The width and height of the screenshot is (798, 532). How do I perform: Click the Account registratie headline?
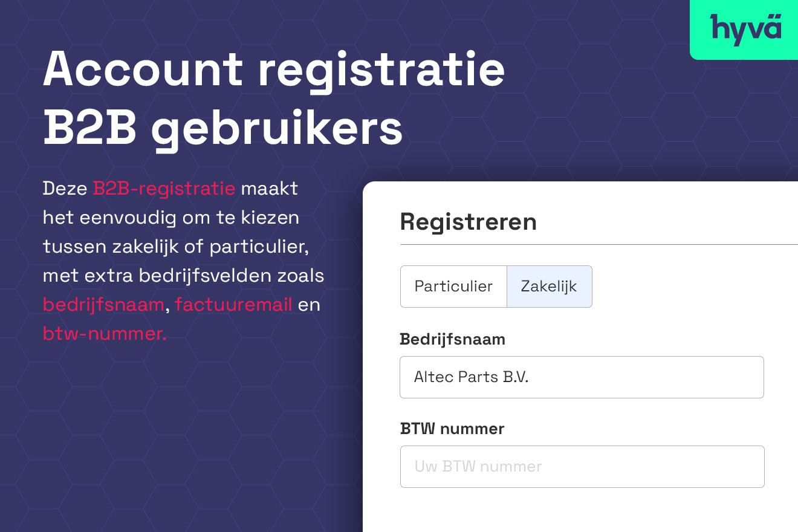click(x=273, y=68)
